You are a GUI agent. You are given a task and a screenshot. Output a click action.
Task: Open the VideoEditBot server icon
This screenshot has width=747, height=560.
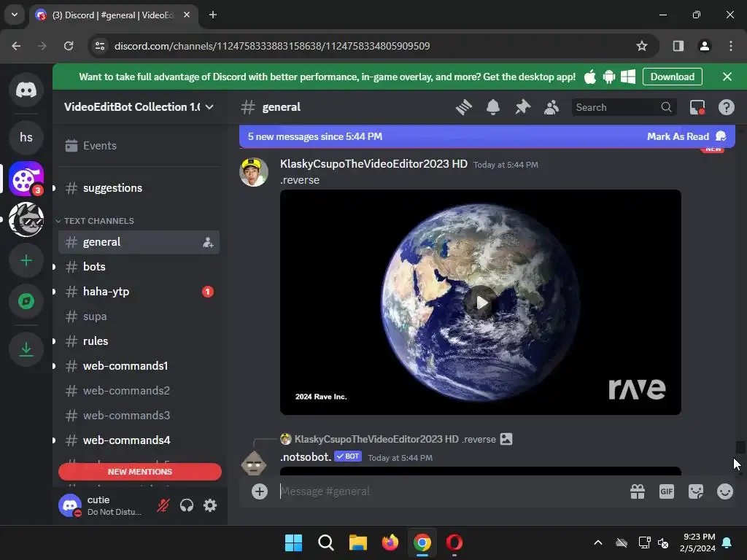(x=26, y=179)
